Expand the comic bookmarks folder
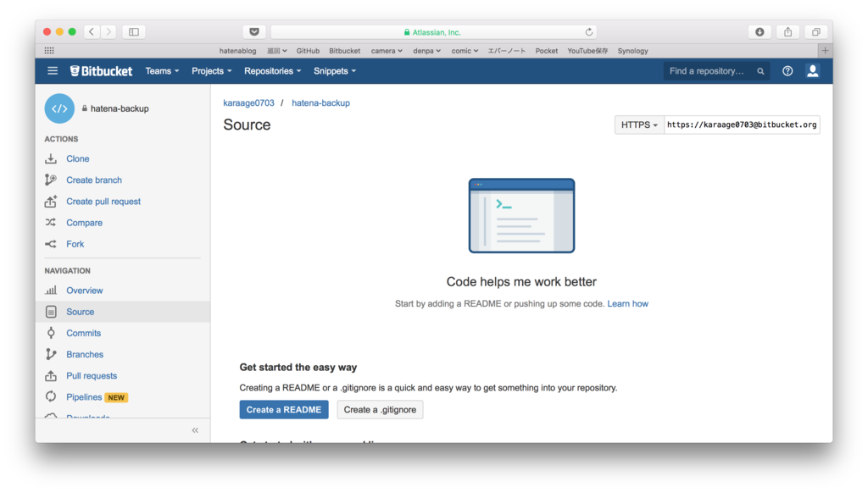 pyautogui.click(x=465, y=51)
